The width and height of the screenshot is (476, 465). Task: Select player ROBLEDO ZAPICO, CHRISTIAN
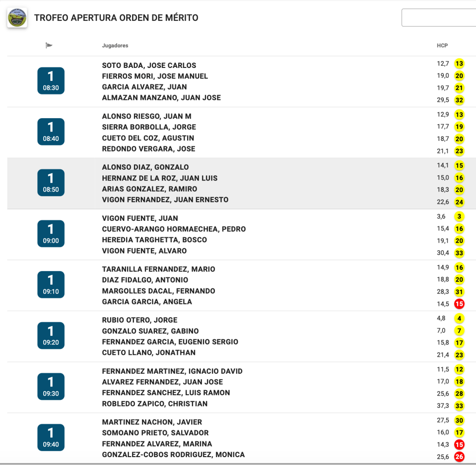tap(154, 404)
